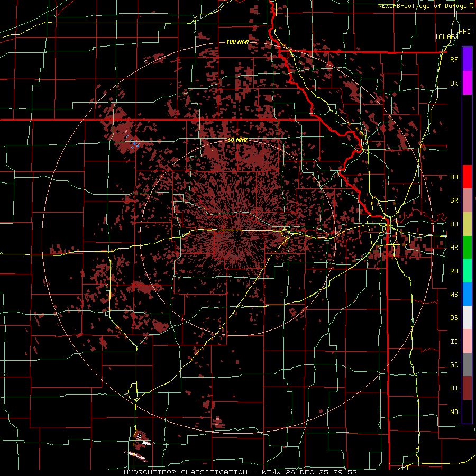
Task: Pick the WS blue legend swatch
Action: 467,294
